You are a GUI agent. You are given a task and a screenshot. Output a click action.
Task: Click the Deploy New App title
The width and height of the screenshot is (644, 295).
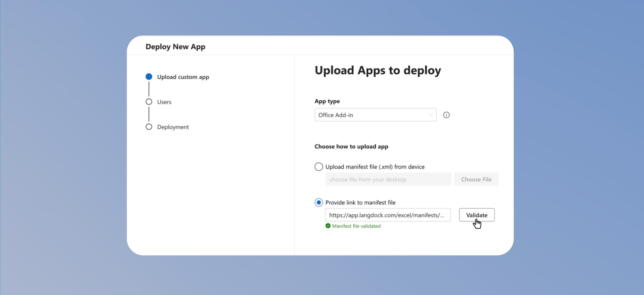coord(176,47)
